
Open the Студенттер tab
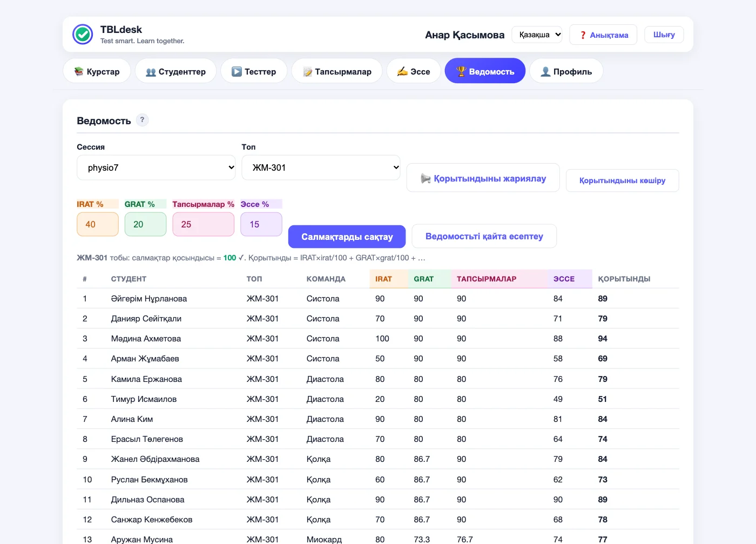[x=175, y=71]
